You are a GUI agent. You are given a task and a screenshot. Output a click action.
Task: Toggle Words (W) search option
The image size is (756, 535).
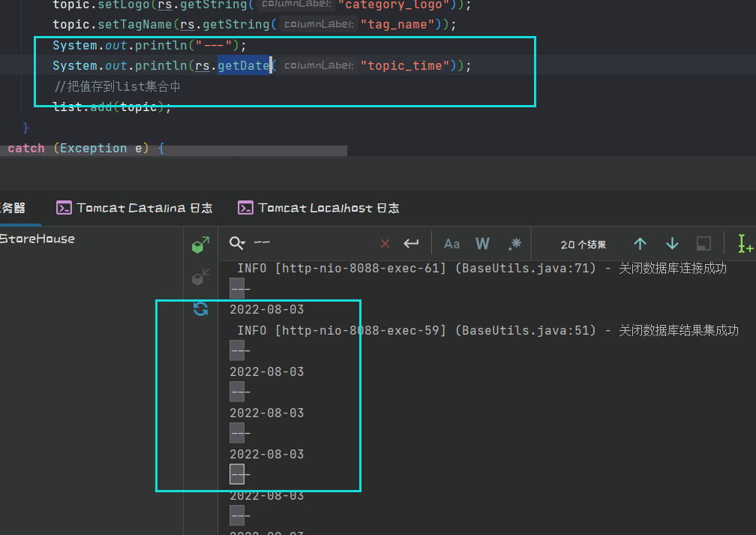483,244
